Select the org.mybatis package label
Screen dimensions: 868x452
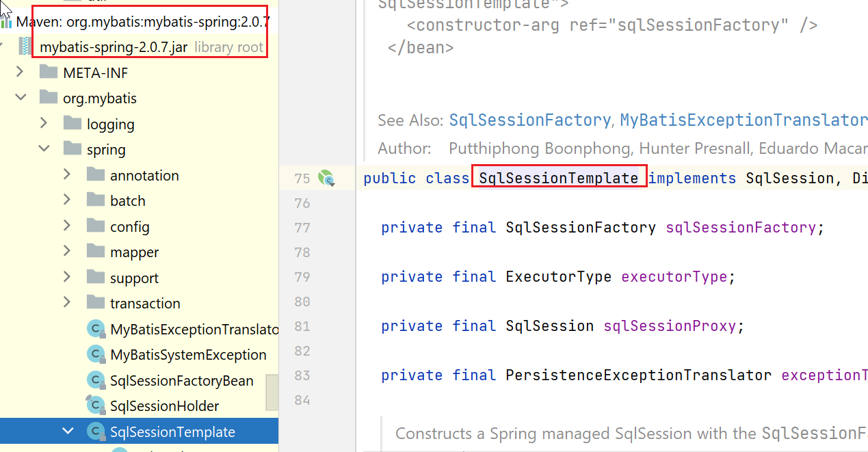point(100,98)
